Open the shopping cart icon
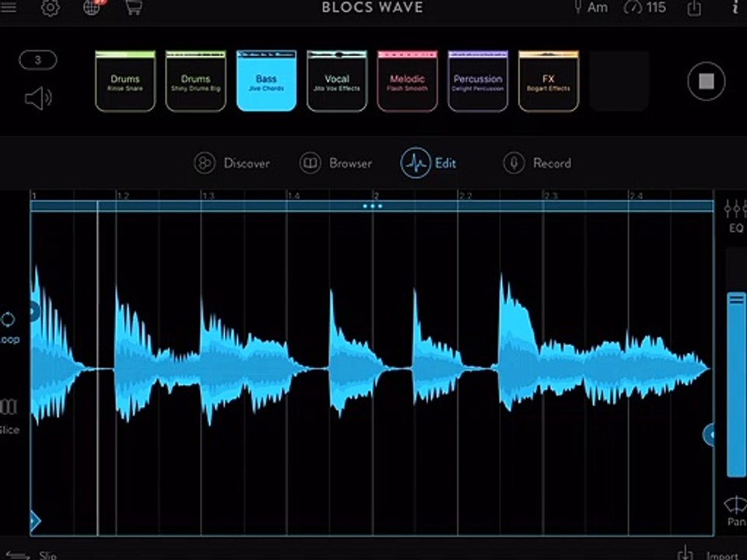 [133, 7]
